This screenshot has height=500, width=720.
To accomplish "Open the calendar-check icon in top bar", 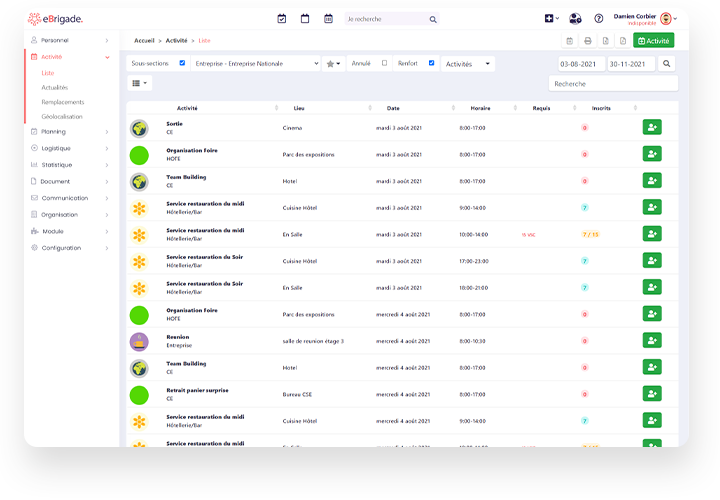I will click(282, 19).
